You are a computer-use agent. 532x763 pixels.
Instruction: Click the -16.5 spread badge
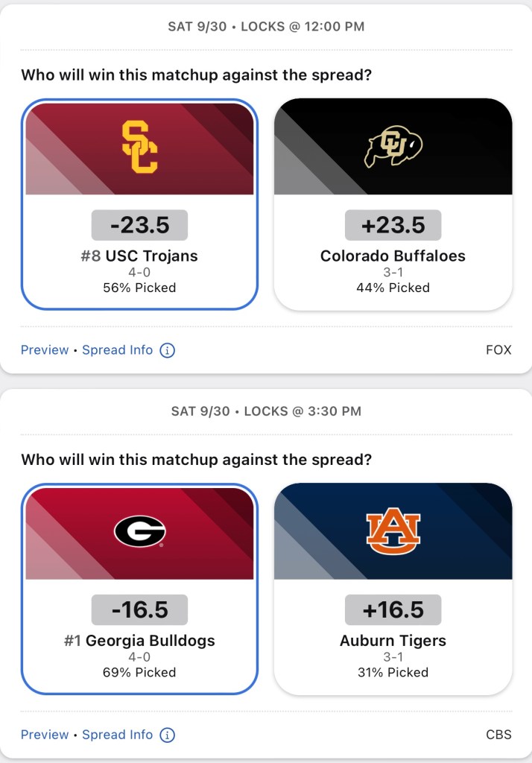[x=140, y=610]
